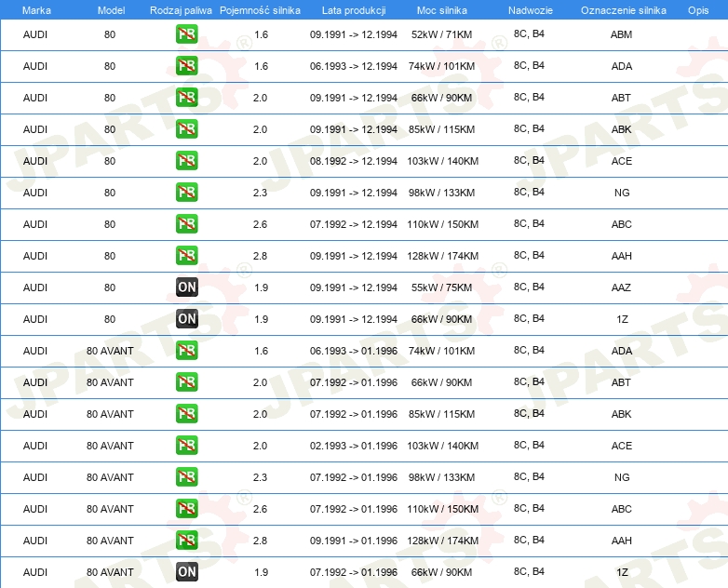Click the Rodzaj paliwa column header
This screenshot has height=588, width=728.
182,10
